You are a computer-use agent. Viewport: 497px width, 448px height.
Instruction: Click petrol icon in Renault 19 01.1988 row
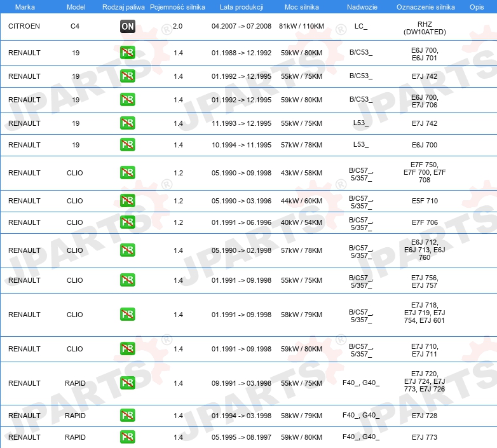[x=128, y=53]
